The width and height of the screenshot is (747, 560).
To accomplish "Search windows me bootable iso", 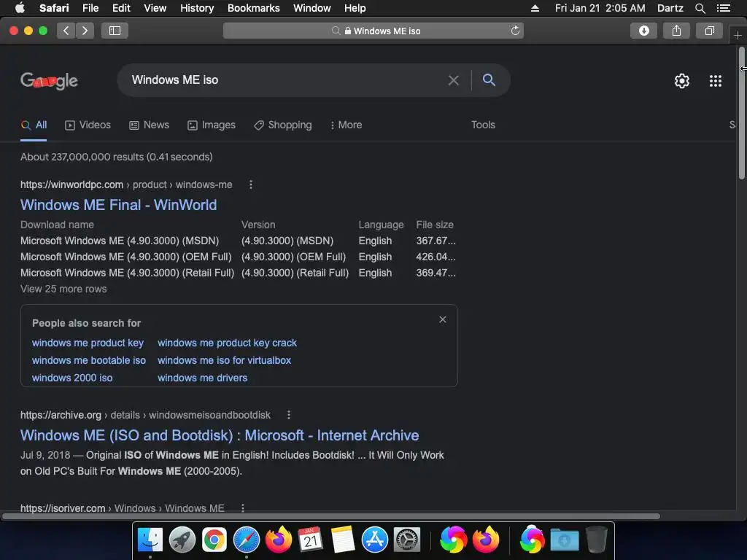I will coord(89,360).
